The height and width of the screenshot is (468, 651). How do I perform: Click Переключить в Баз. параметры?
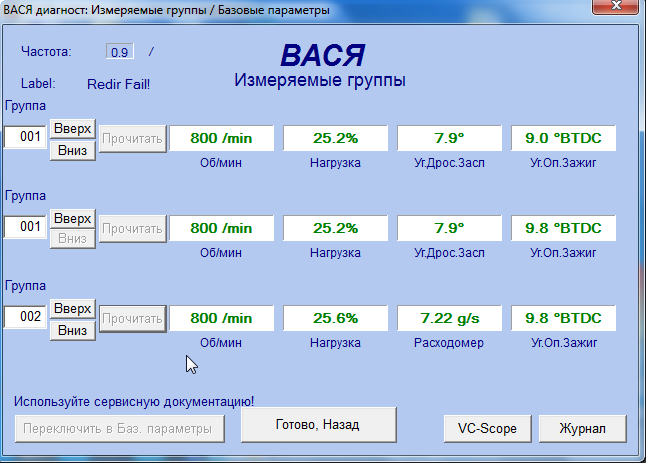(119, 429)
